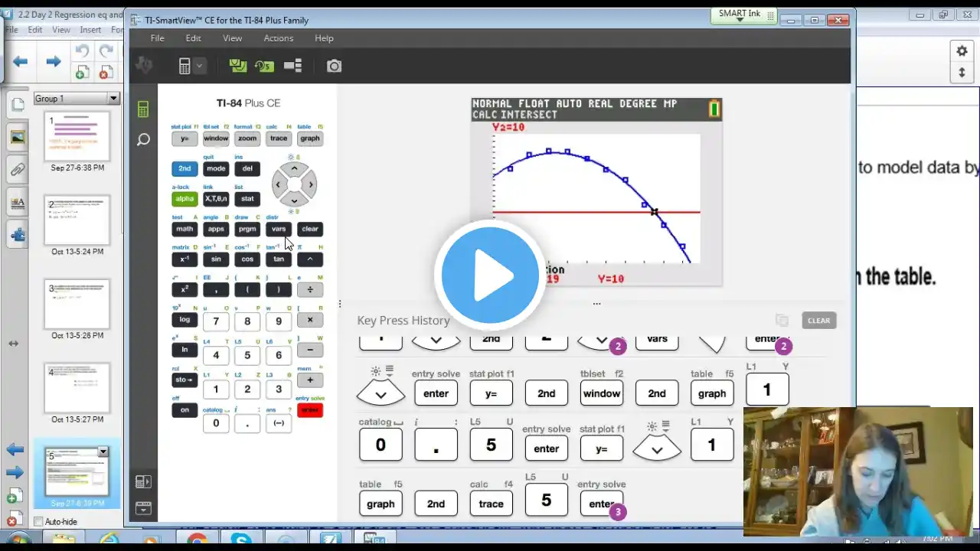Click the lower blue left arrow in sidebar
This screenshot has height=551, width=980.
[x=15, y=450]
